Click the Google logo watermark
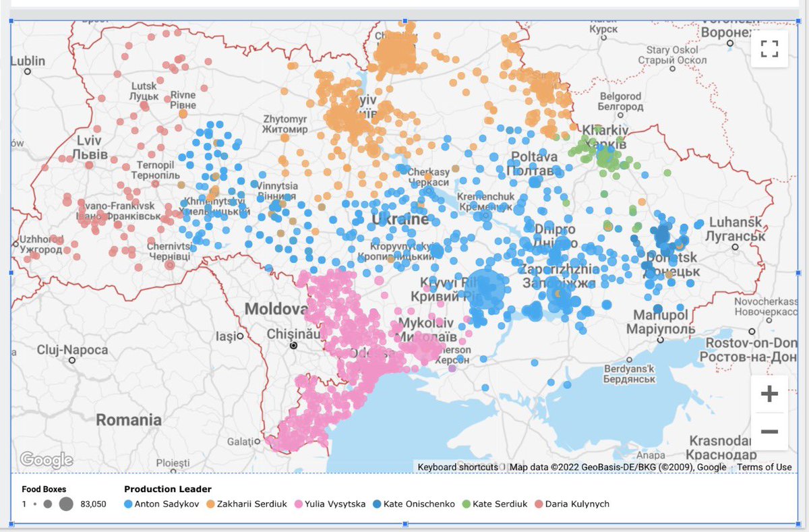 point(47,461)
